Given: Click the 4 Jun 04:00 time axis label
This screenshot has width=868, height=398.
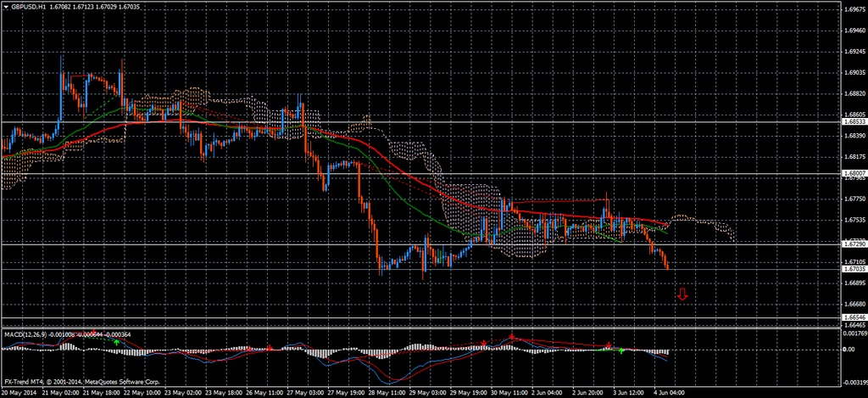Looking at the screenshot, I should pyautogui.click(x=668, y=393).
